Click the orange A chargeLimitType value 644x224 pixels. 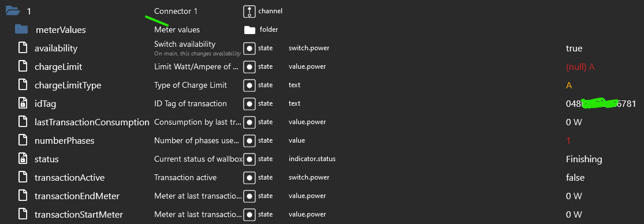[569, 85]
